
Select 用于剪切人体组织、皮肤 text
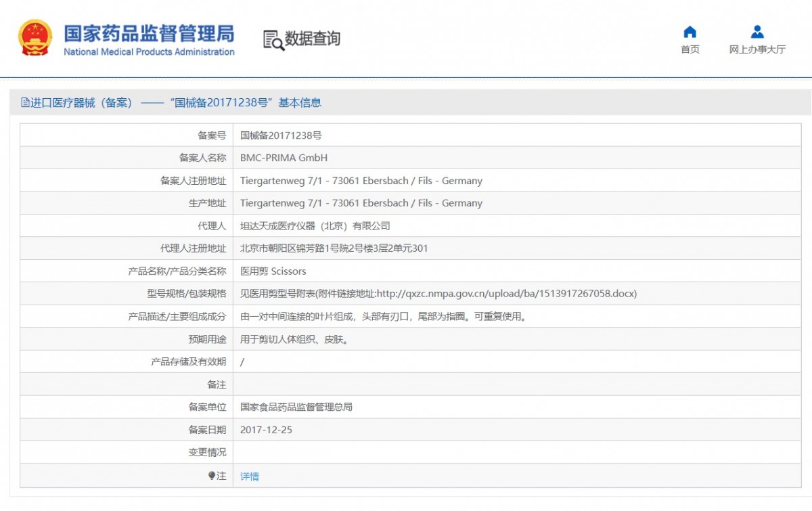point(294,339)
